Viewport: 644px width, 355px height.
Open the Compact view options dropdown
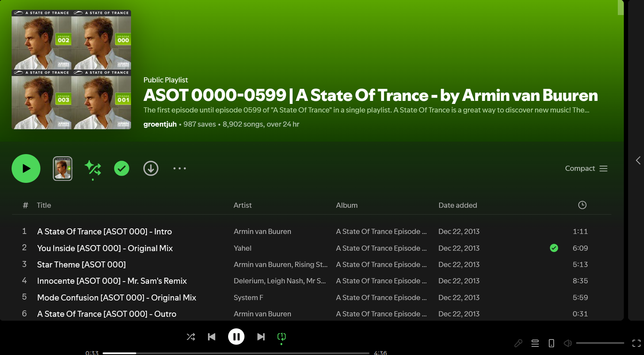click(x=586, y=169)
